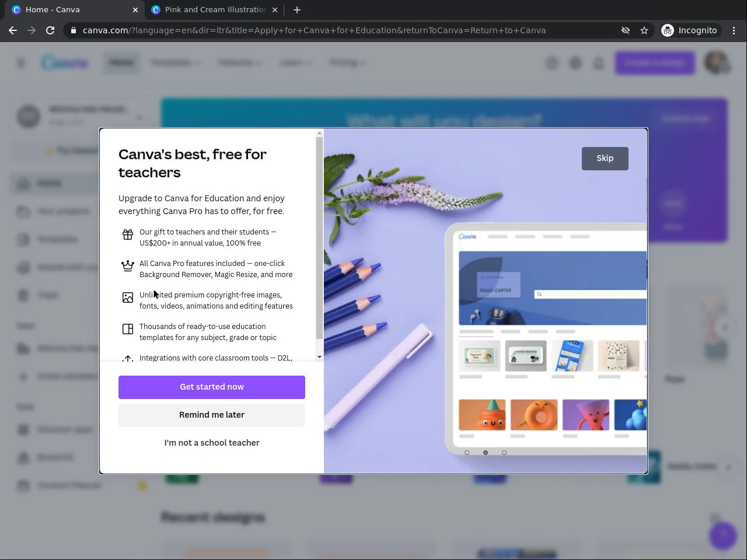Image resolution: width=747 pixels, height=560 pixels.
Task: Click the template layout icon beside education templates
Action: 128,329
